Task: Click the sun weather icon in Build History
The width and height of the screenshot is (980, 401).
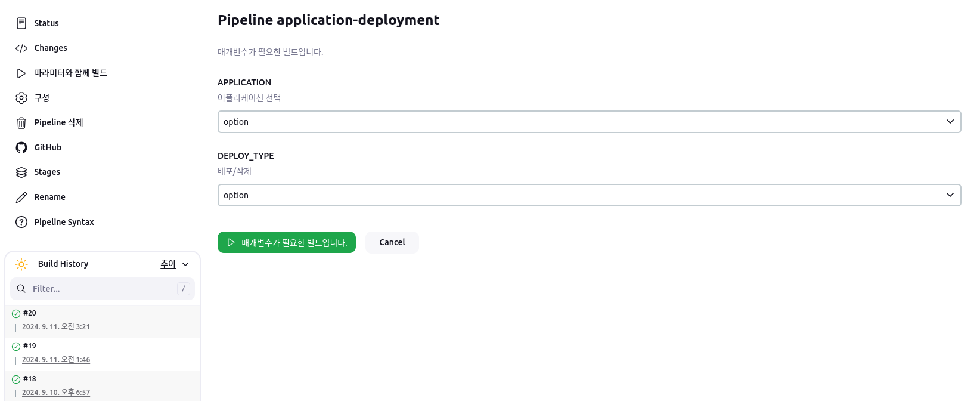Action: 21,264
